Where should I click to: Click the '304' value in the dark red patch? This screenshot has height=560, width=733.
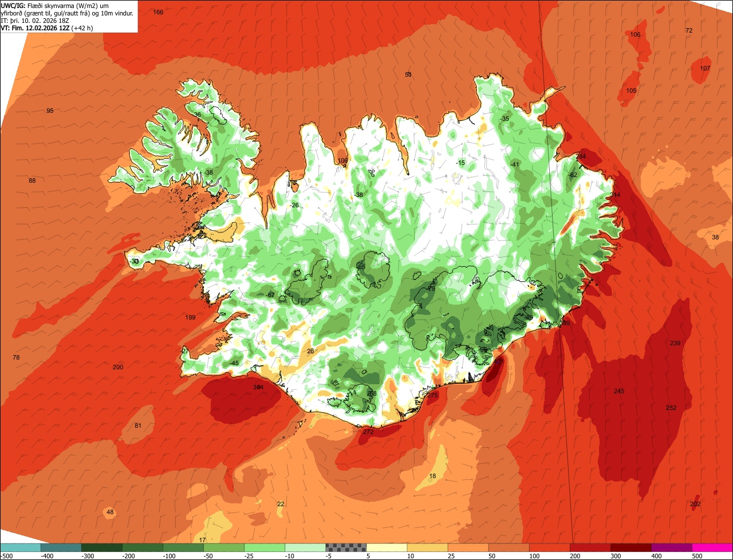(x=258, y=387)
